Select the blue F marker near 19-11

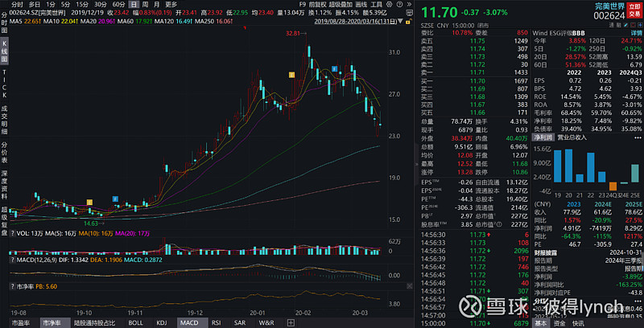(x=115, y=199)
